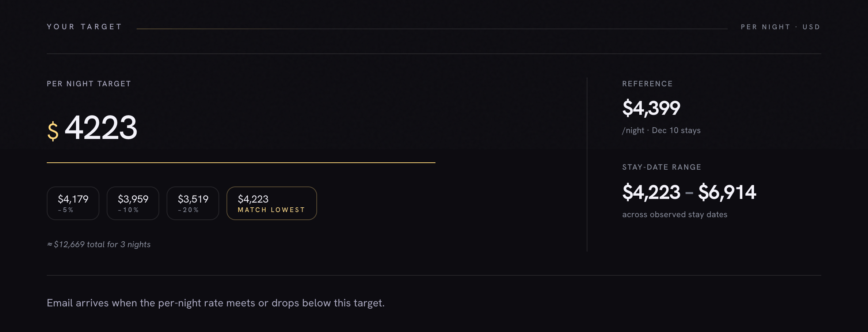Image resolution: width=868 pixels, height=332 pixels.
Task: Click the Stay-Date Range heading
Action: 662,167
